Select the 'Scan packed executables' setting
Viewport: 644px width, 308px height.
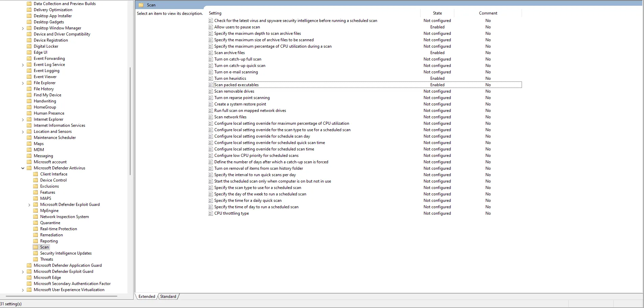coord(236,85)
